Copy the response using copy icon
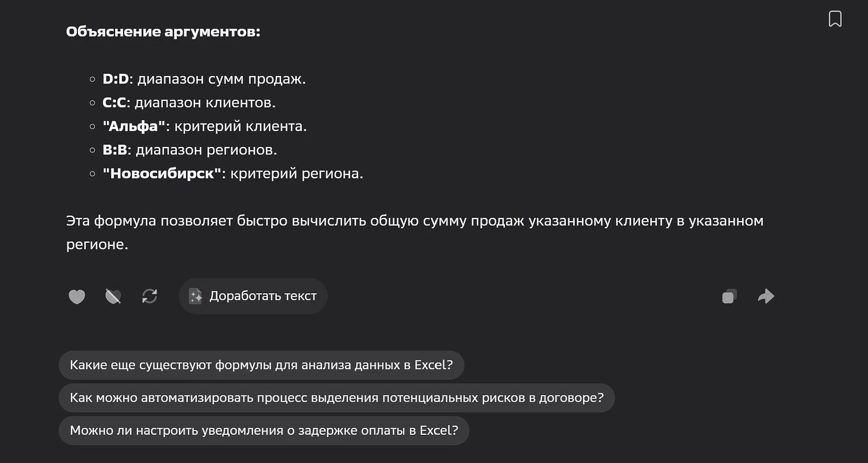This screenshot has height=463, width=868. point(729,296)
